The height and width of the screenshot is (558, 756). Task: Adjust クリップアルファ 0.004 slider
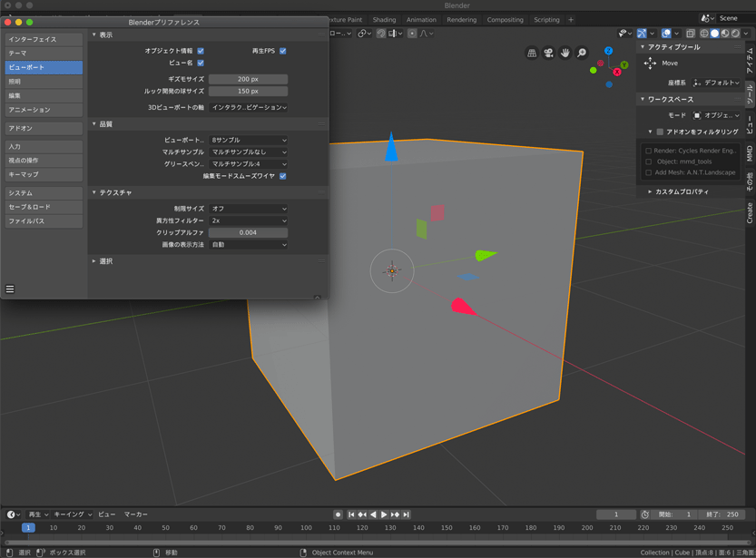249,233
